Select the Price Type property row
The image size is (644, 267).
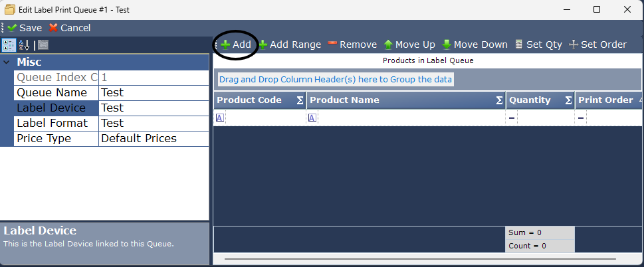[56, 139]
